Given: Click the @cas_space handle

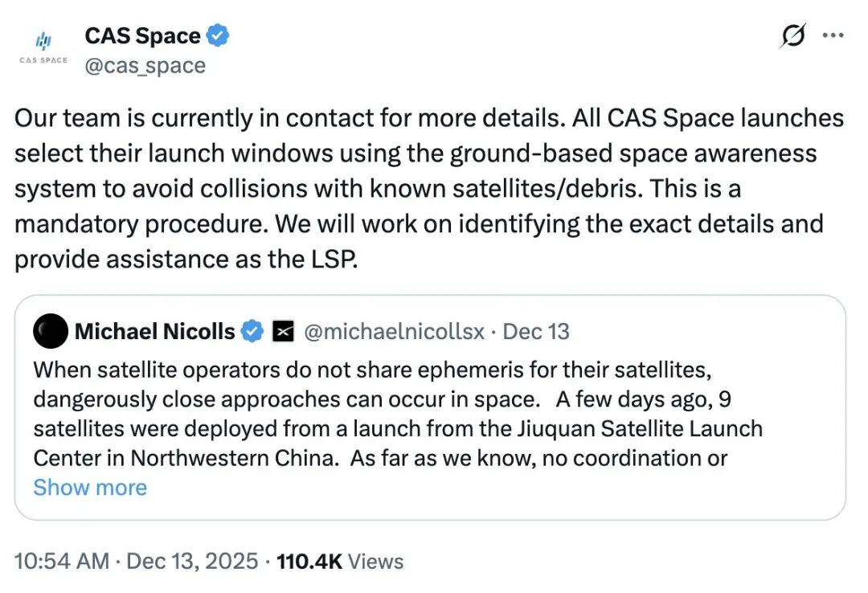Looking at the screenshot, I should click(145, 67).
